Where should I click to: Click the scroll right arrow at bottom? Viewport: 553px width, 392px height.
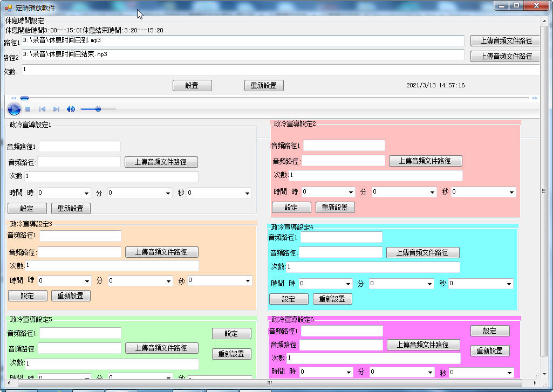point(535,383)
